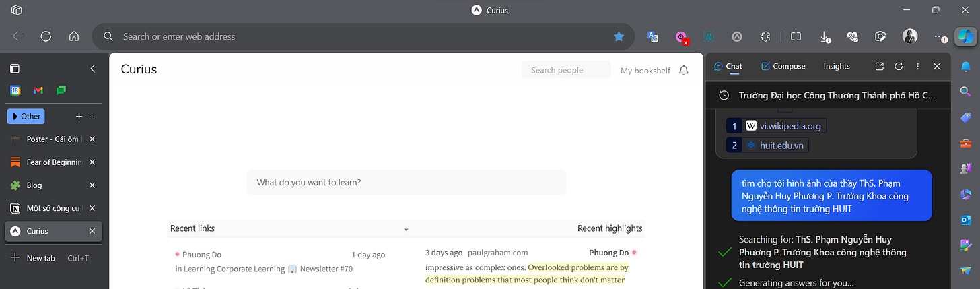Open paulgraham.com highlight source

(498, 253)
